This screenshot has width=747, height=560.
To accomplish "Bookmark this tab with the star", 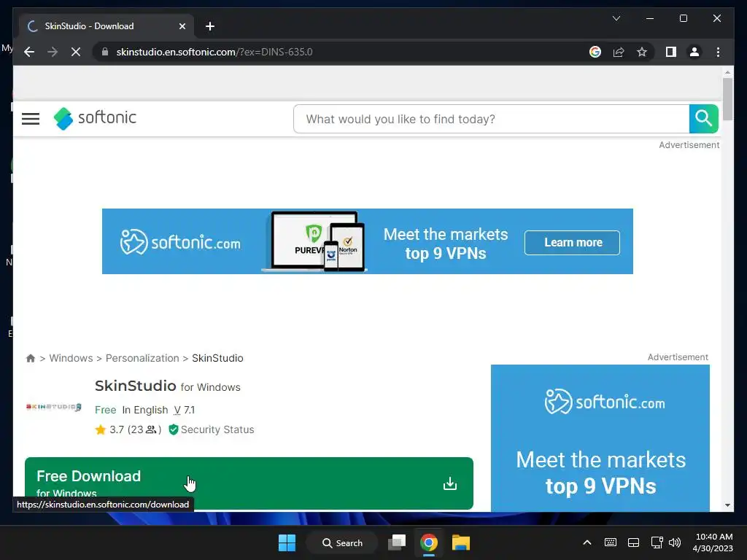I will [x=642, y=52].
